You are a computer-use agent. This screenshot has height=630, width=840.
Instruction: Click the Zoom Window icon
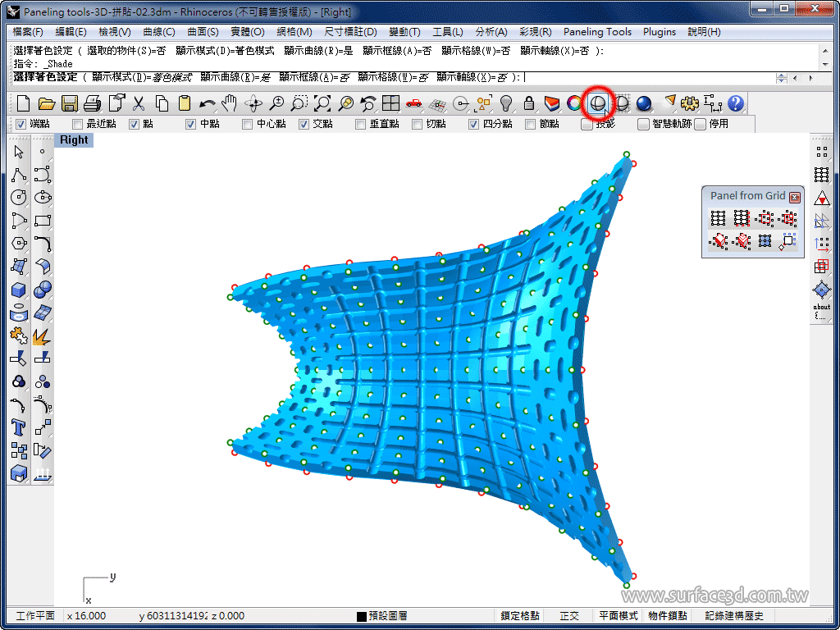tap(299, 103)
